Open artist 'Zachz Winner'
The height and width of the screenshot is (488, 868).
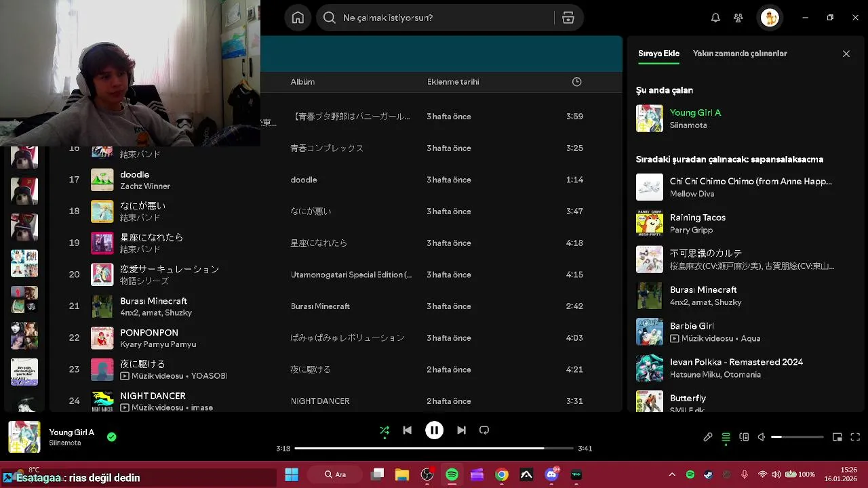point(145,186)
